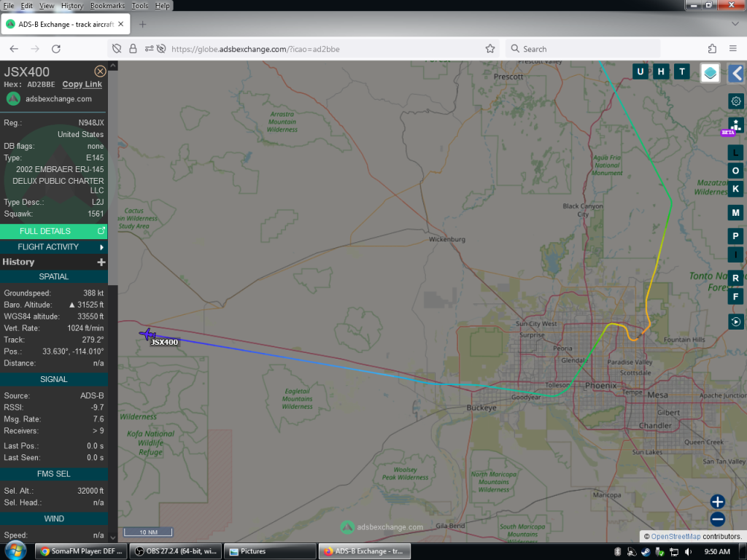This screenshot has width=747, height=560.
Task: Open the History menu
Action: pyautogui.click(x=72, y=6)
